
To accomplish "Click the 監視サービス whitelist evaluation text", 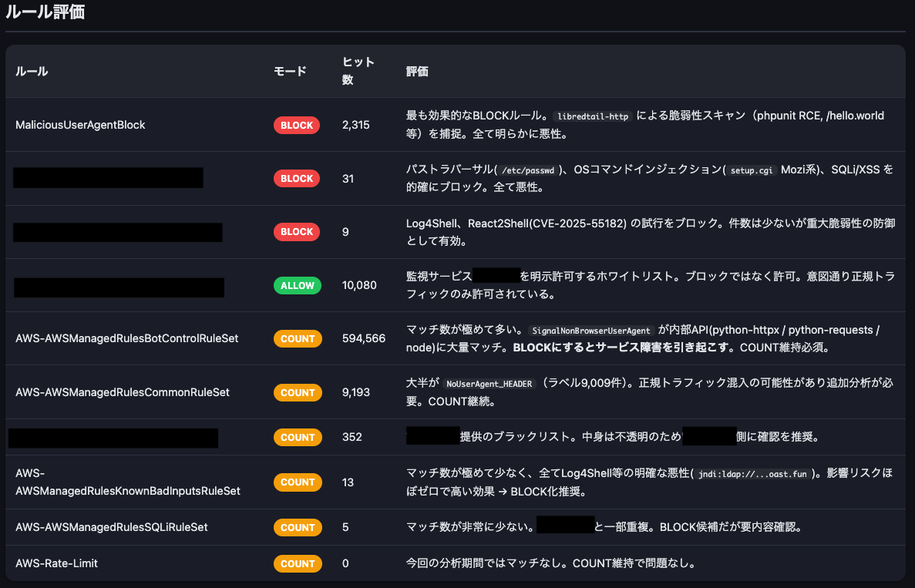I will [651, 285].
